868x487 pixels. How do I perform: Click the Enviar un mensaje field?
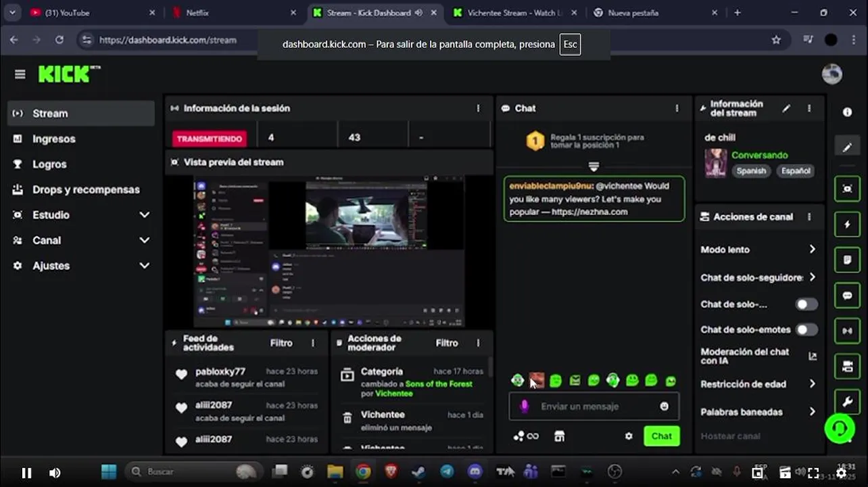(594, 407)
